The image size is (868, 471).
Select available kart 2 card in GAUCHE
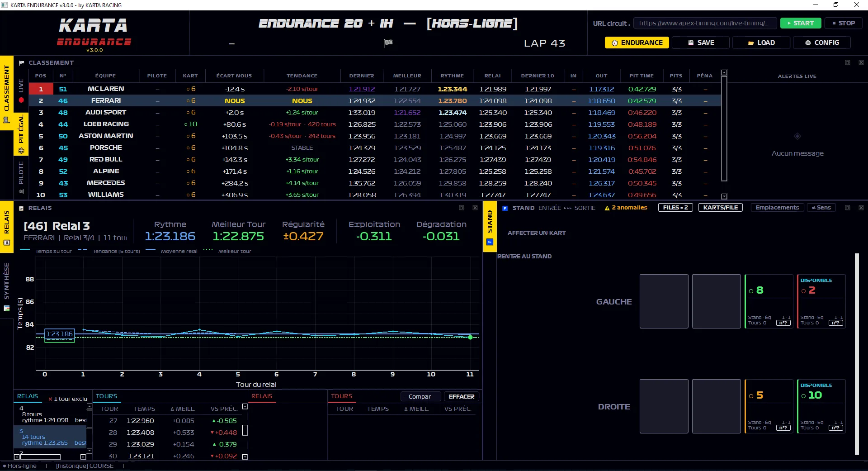click(822, 301)
